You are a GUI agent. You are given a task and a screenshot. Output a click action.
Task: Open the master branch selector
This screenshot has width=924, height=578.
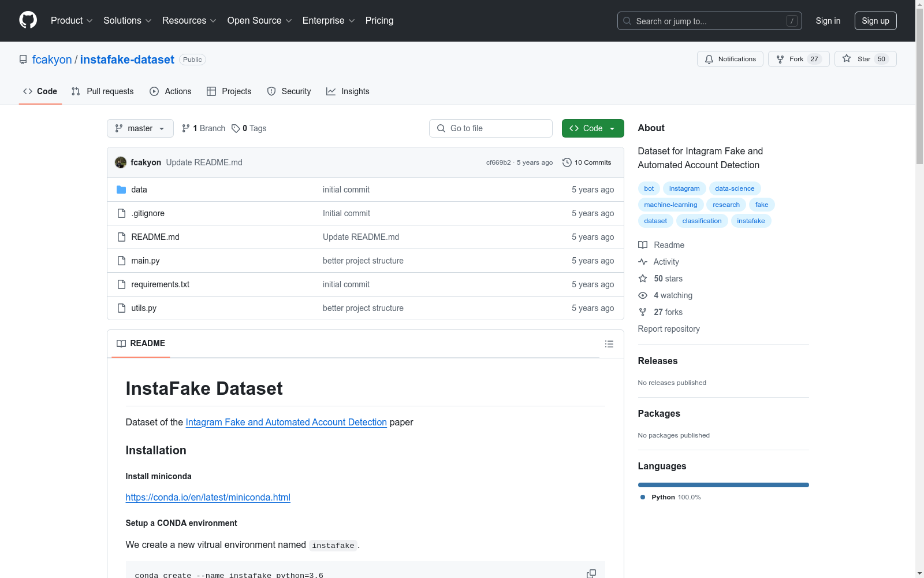pyautogui.click(x=140, y=128)
